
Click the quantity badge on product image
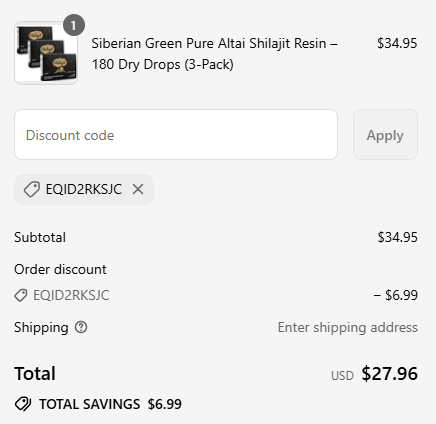tap(74, 25)
